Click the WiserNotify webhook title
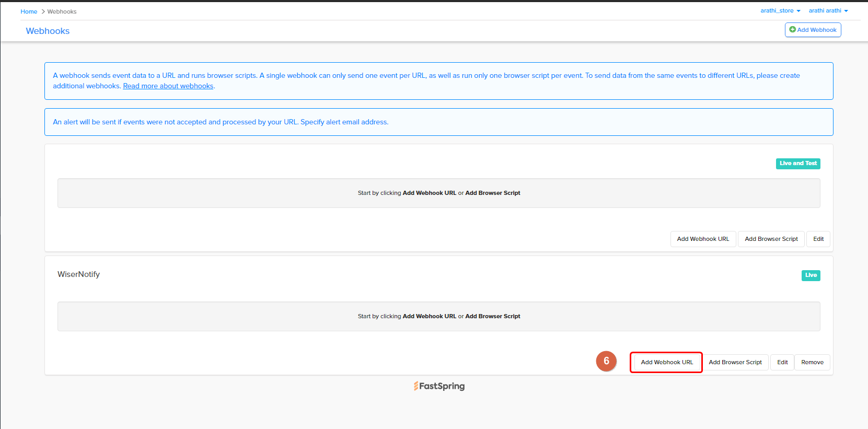Screen dimensions: 868x429 coord(78,274)
